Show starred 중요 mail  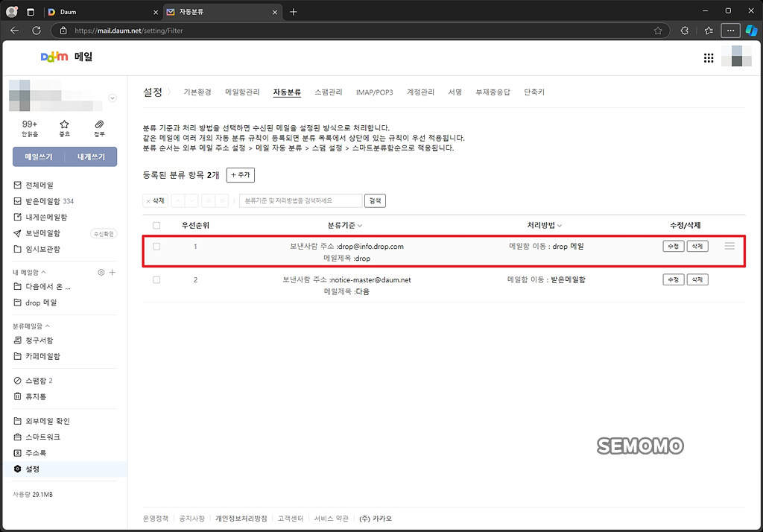[64, 128]
